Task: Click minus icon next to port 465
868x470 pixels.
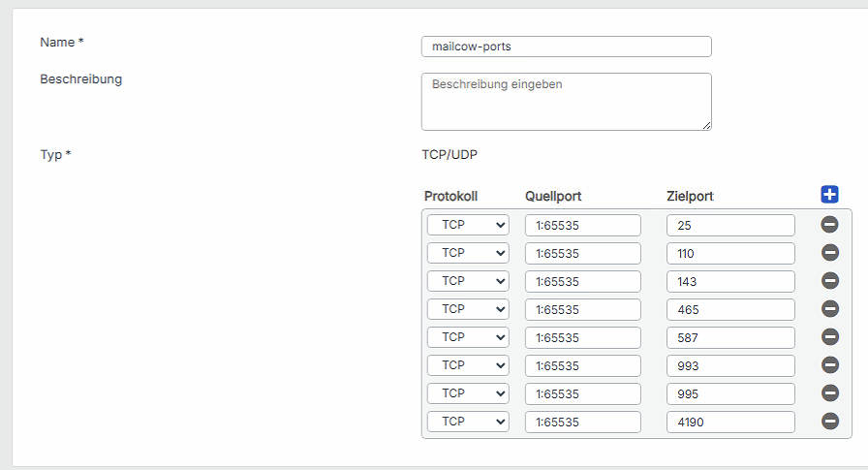Action: pos(830,309)
